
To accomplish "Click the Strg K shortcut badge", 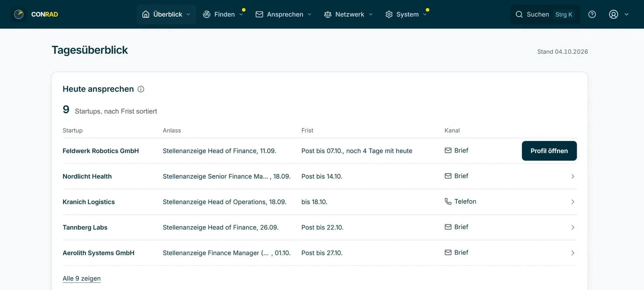I will (564, 14).
